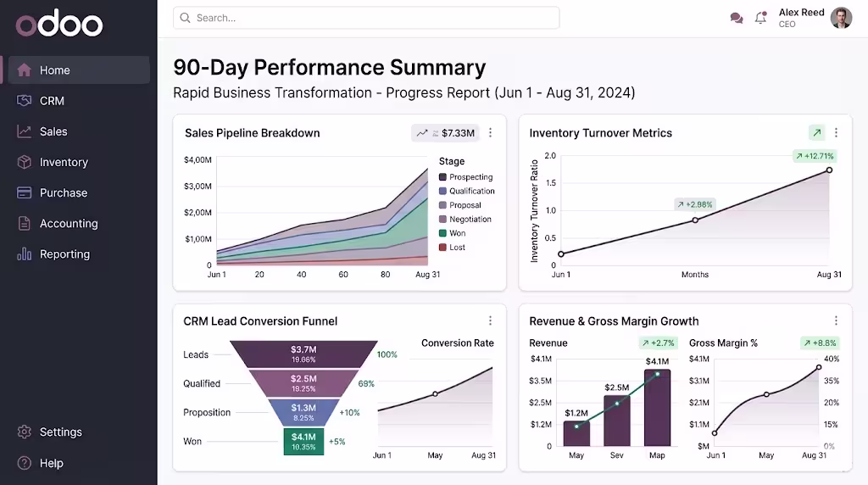Screen dimensions: 868x485
Task: Click the $2.5M bar label in Revenue chart
Action: 617,387
